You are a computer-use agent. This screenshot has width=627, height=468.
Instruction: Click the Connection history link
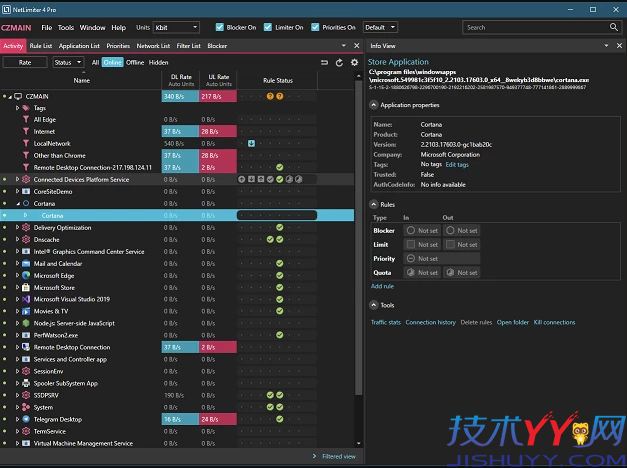point(431,322)
